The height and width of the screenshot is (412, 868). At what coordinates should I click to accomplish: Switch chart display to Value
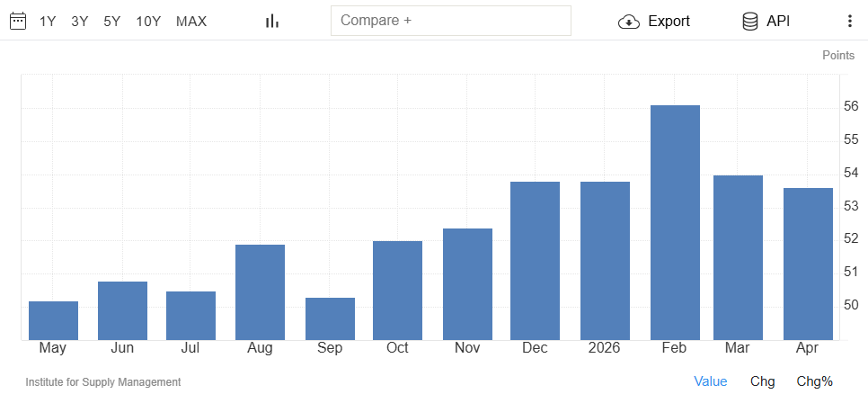(710, 381)
